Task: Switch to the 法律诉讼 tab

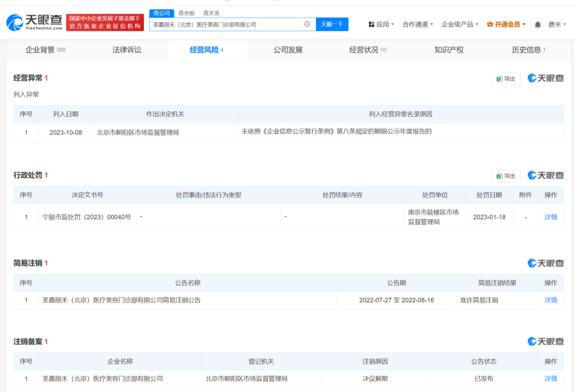Action: (x=127, y=50)
